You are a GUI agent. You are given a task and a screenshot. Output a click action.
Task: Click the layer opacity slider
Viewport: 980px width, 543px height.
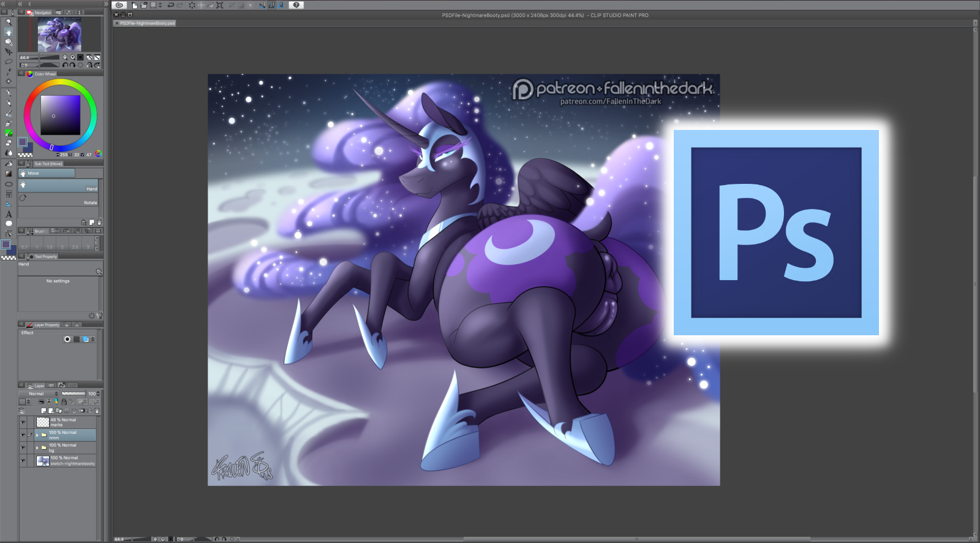73,393
